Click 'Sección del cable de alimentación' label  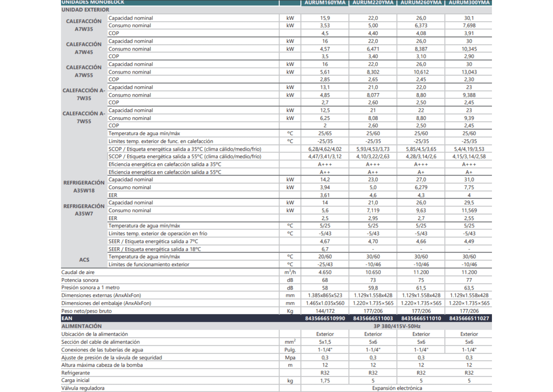[x=100, y=342]
